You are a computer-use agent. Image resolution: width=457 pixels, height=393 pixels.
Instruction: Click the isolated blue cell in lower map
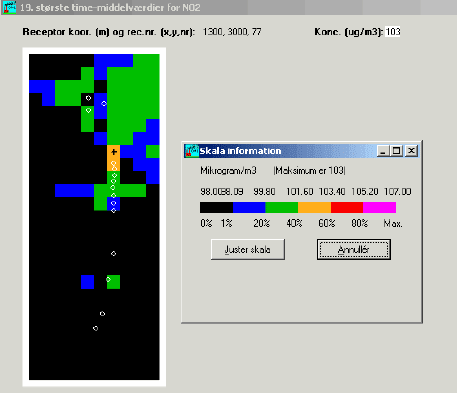(x=87, y=282)
